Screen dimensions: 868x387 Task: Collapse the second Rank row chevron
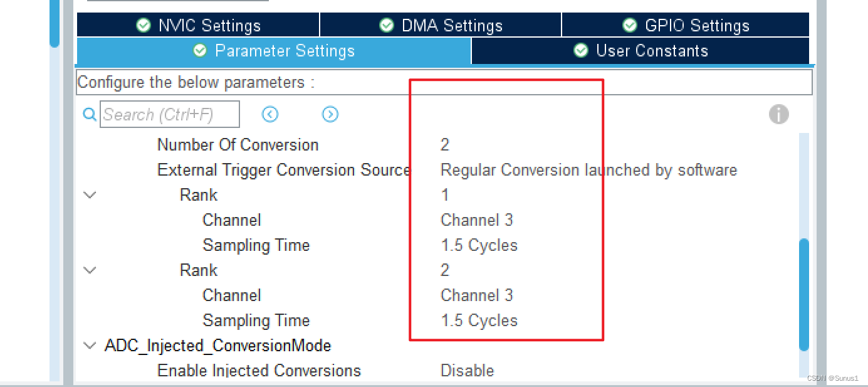(x=89, y=270)
